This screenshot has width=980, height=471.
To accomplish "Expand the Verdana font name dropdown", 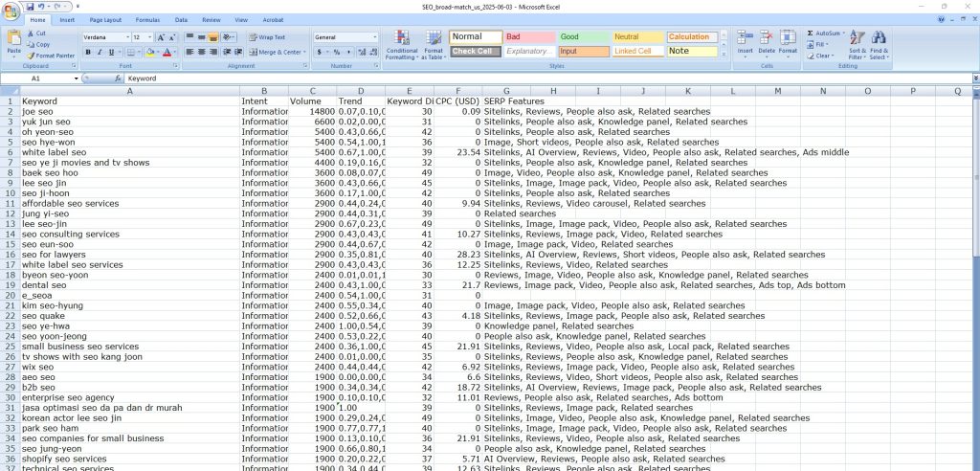I will click(125, 37).
